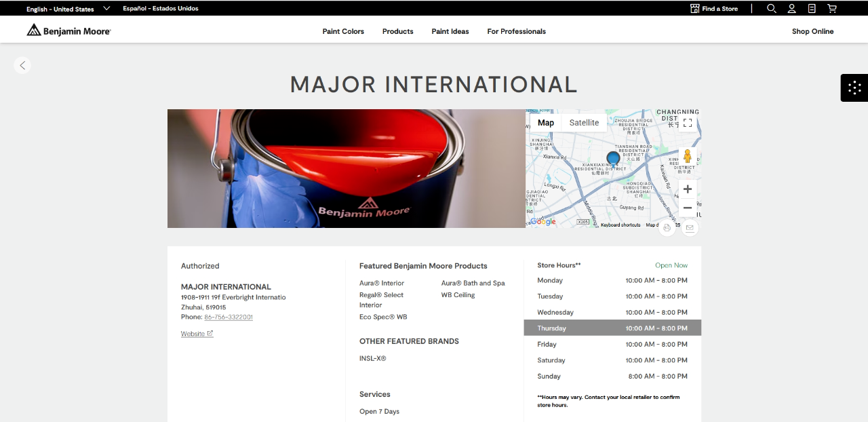This screenshot has width=868, height=422.
Task: Click the Find a Store icon
Action: click(x=694, y=9)
